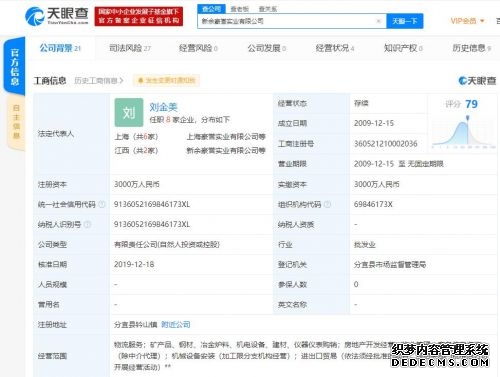
Task: Open the 经营风险 tab
Action: point(198,48)
